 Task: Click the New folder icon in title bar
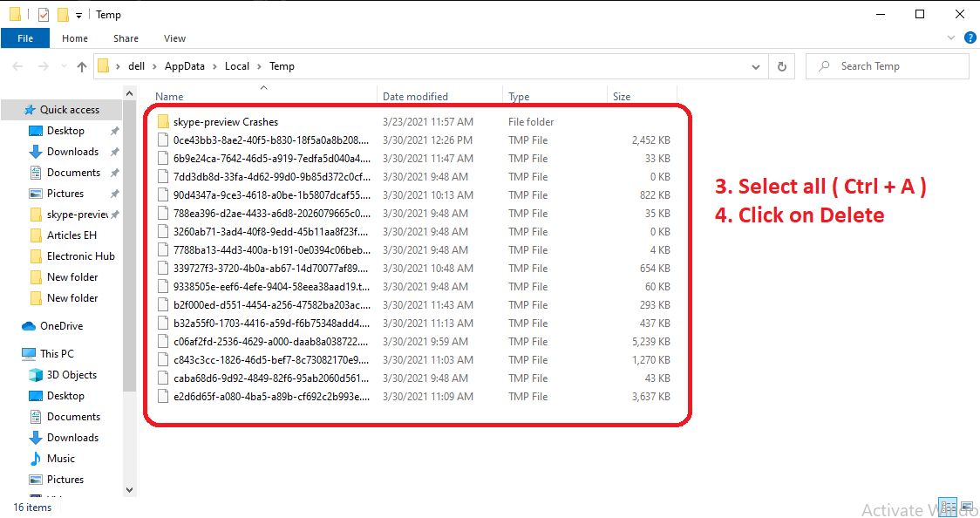click(x=63, y=14)
